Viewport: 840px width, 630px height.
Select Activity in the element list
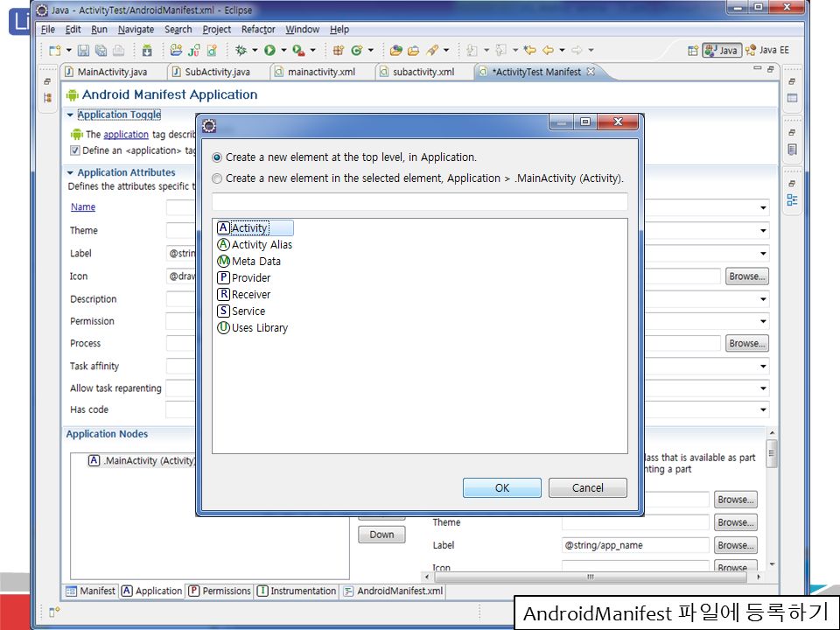pyautogui.click(x=255, y=228)
